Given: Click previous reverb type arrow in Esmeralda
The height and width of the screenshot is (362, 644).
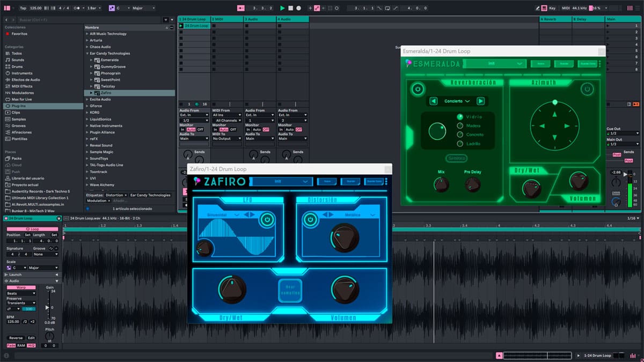Looking at the screenshot, I should click(433, 101).
